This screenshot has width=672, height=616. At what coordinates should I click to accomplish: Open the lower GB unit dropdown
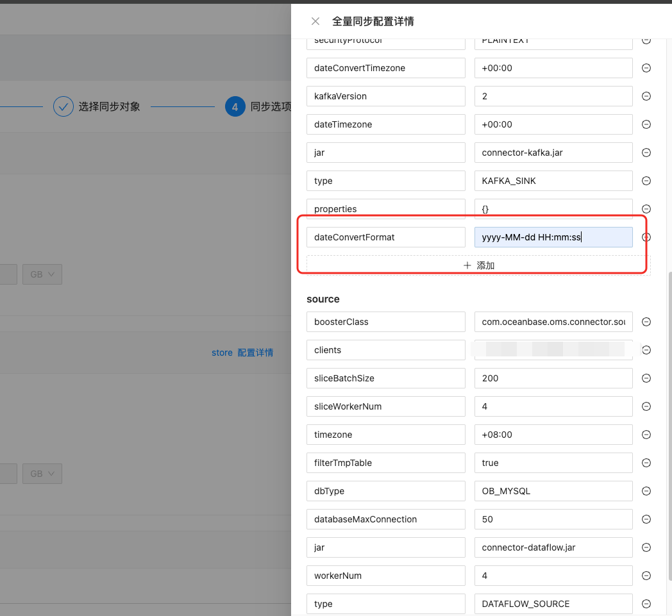tap(42, 474)
